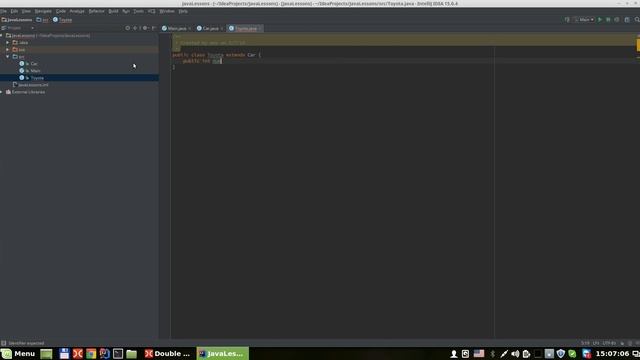Open the Window menu
The height and width of the screenshot is (360, 640).
[167, 11]
